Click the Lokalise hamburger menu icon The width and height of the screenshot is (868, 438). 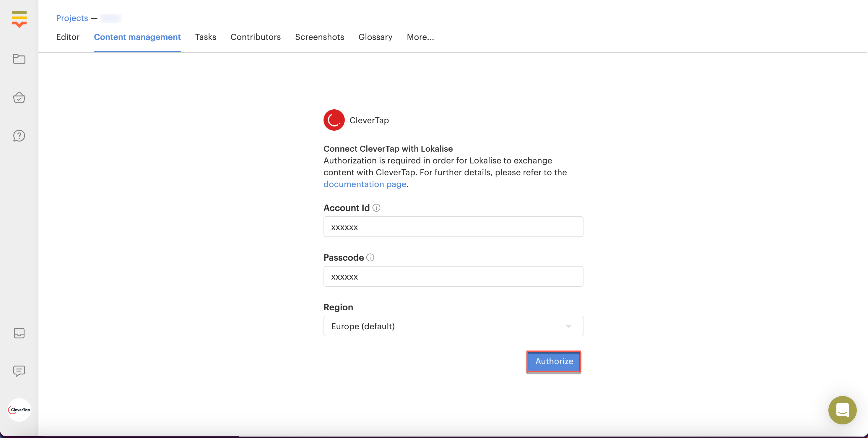click(x=19, y=20)
